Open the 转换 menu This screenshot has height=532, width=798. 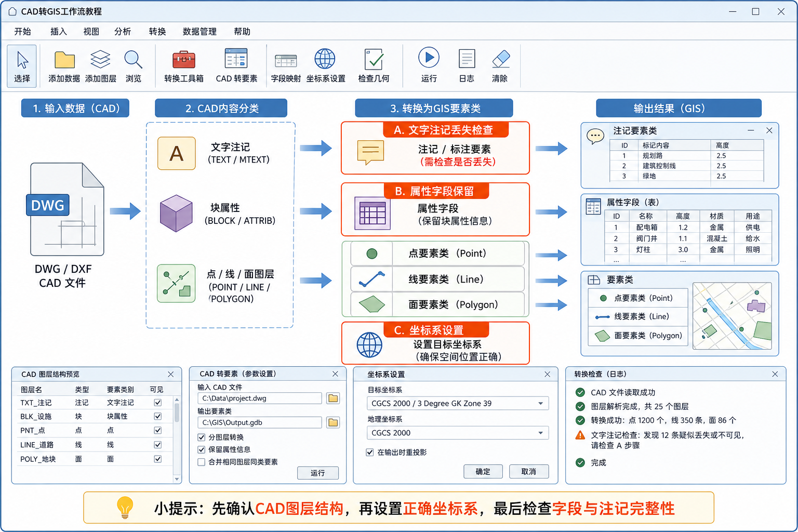[x=157, y=32]
